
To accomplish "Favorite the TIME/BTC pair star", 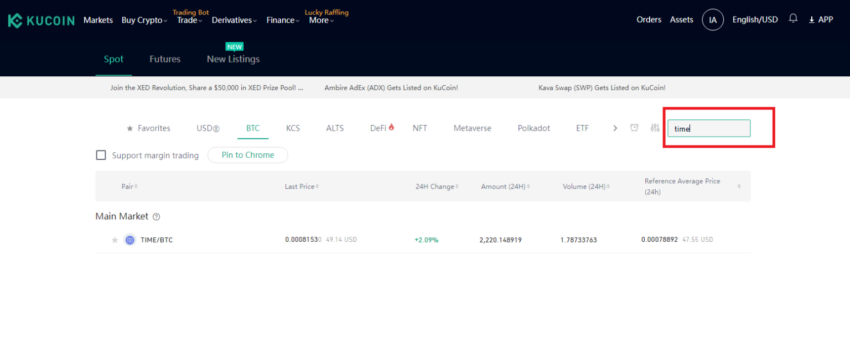I will (114, 240).
